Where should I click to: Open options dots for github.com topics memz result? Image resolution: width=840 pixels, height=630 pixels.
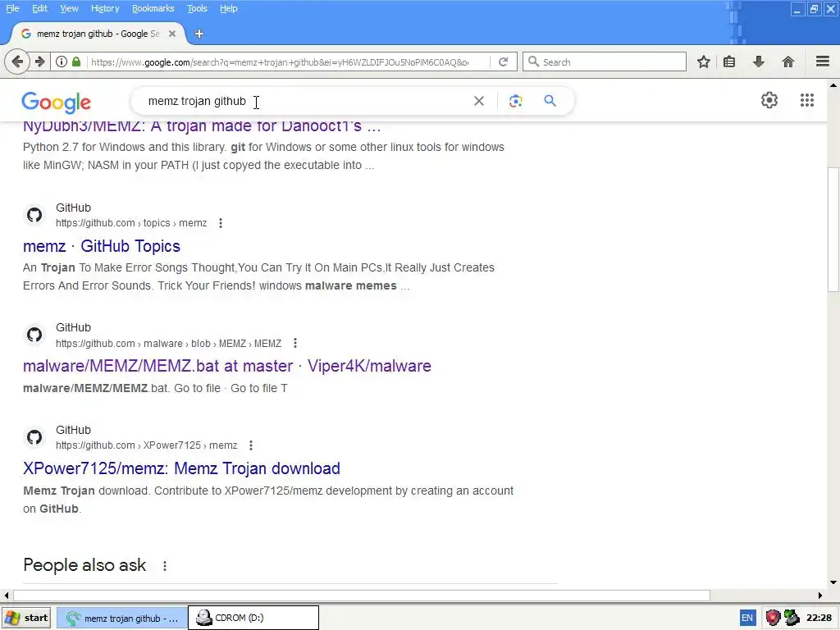coord(221,223)
